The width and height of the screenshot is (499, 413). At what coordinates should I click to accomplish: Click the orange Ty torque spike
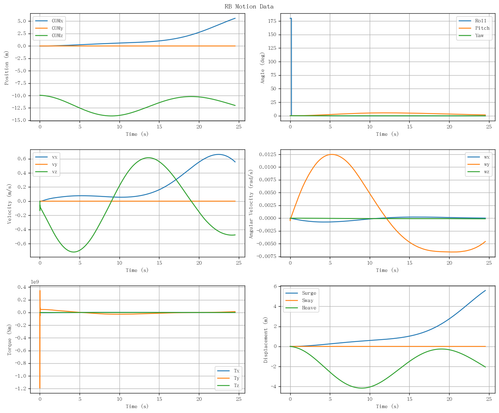(x=40, y=350)
